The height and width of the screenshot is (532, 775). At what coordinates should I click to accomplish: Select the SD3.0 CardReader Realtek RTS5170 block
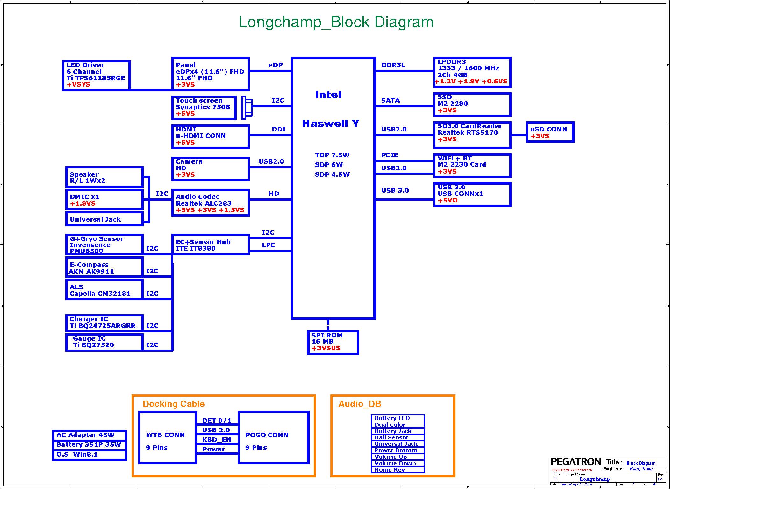472,135
